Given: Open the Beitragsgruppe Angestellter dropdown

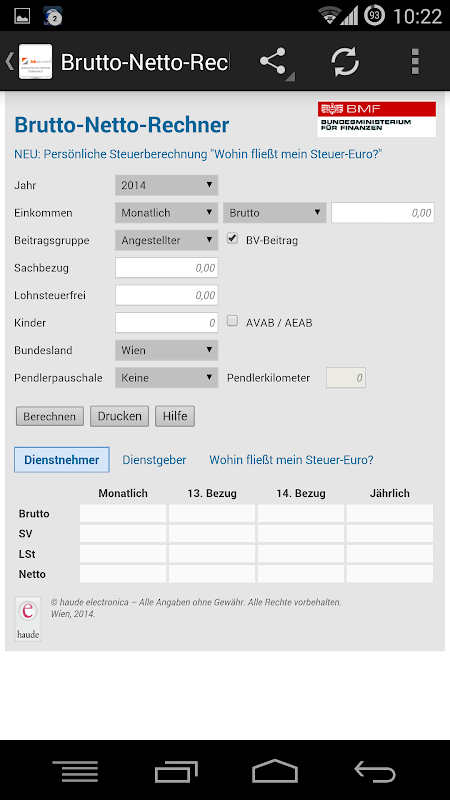Looking at the screenshot, I should pos(167,240).
